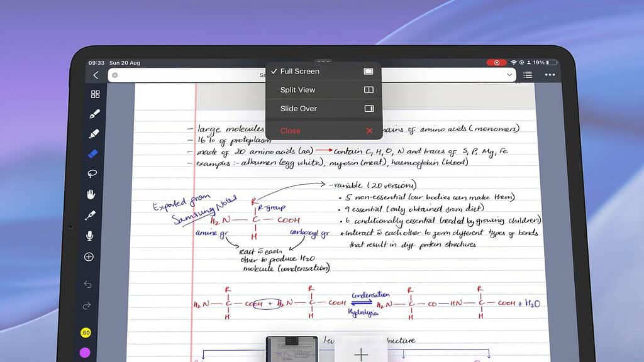This screenshot has height=362, width=644.
Task: Click the title field bar
Action: pos(312,75)
